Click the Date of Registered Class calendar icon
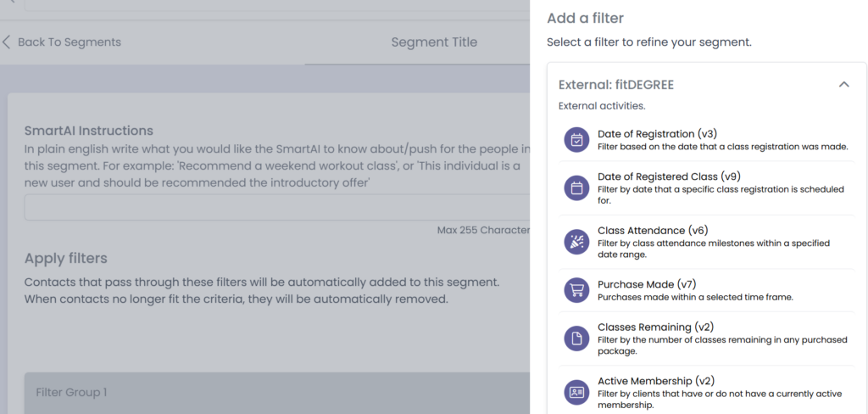868x414 pixels. [x=577, y=189]
